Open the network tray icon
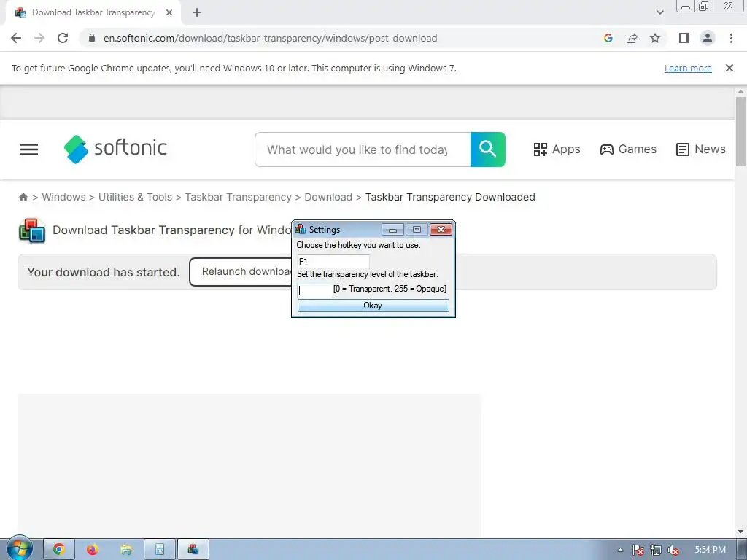747x560 pixels. 656,550
